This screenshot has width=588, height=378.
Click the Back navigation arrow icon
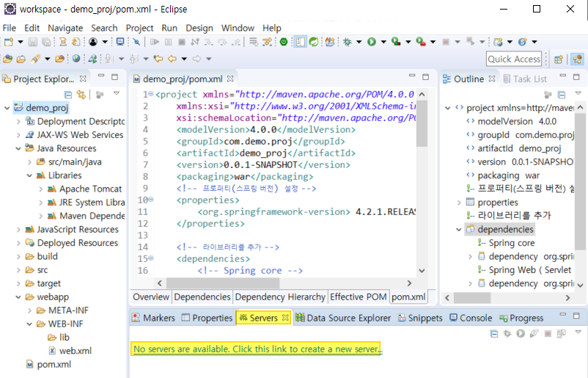click(172, 59)
